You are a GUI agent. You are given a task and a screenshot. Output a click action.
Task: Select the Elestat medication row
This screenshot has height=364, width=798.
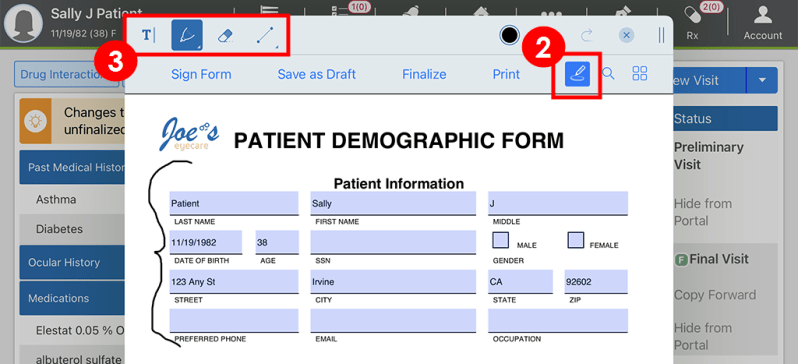point(72,330)
